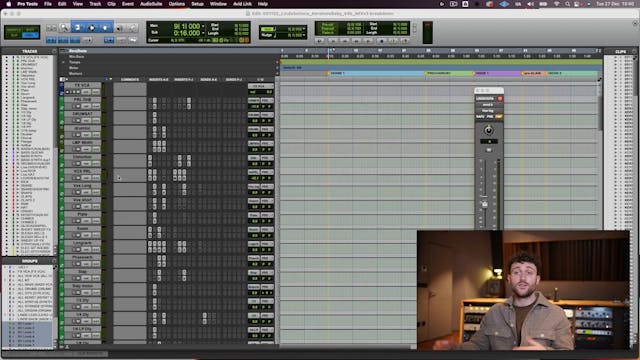Open the Groups list popup menu icon
Viewport: 640px width, 360px height.
54,260
